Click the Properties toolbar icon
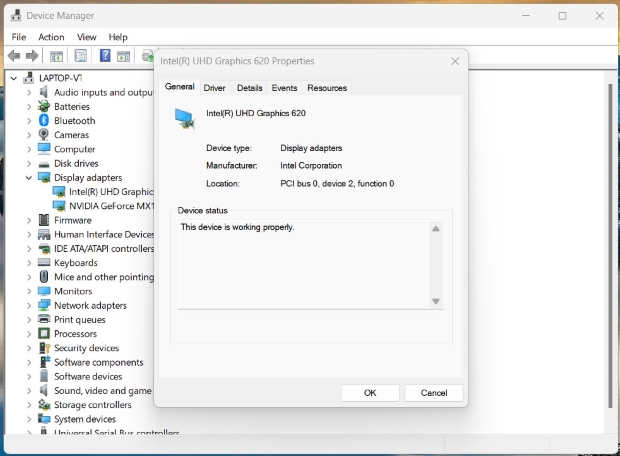Screen dimensions: 620x456 pyautogui.click(x=81, y=56)
